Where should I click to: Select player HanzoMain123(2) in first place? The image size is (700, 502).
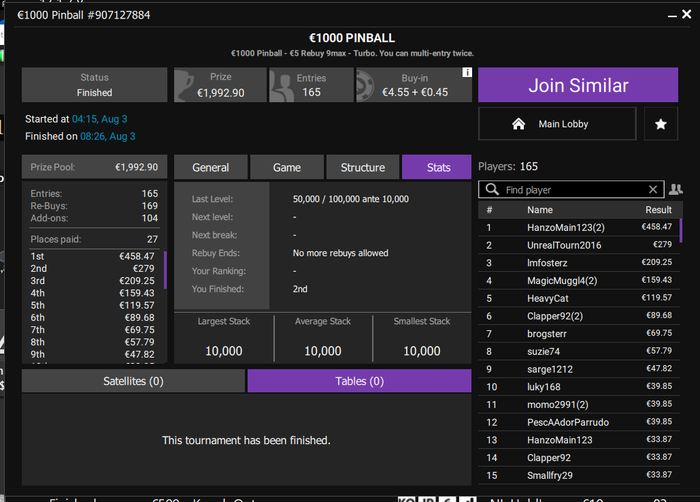579,227
